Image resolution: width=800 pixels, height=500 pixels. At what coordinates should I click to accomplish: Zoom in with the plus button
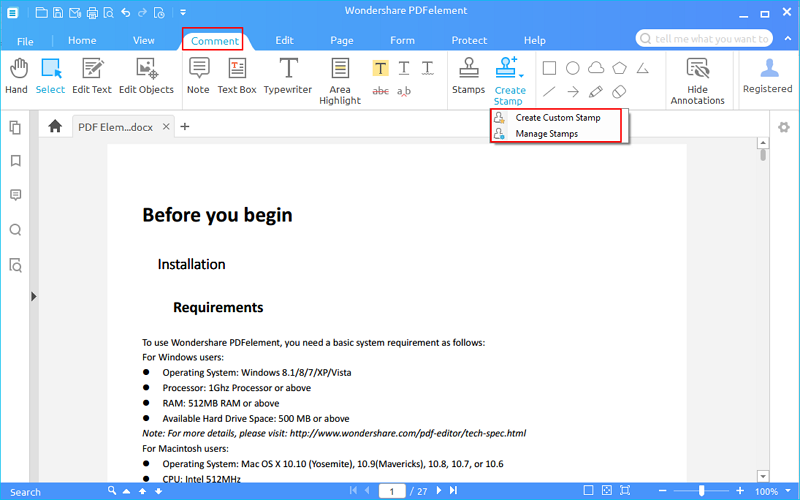(x=740, y=491)
